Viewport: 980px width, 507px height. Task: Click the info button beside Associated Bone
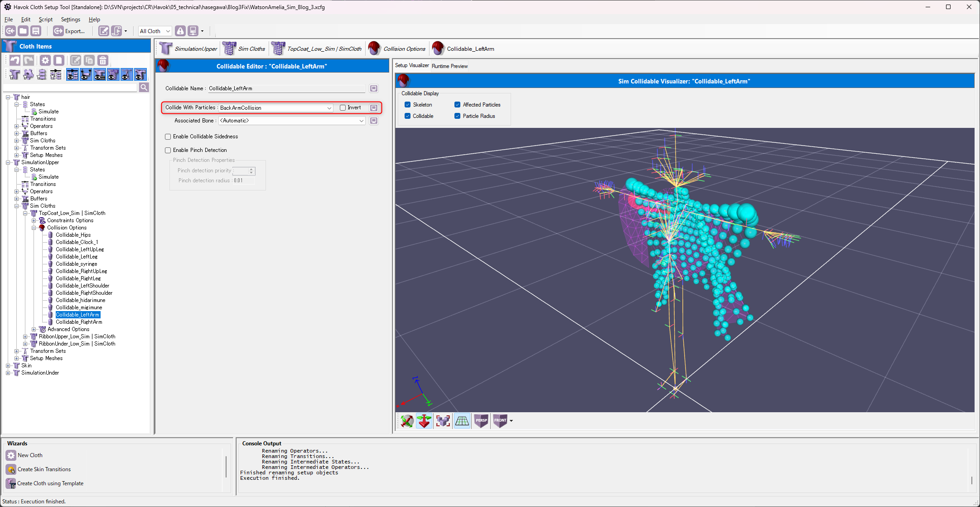click(x=374, y=121)
